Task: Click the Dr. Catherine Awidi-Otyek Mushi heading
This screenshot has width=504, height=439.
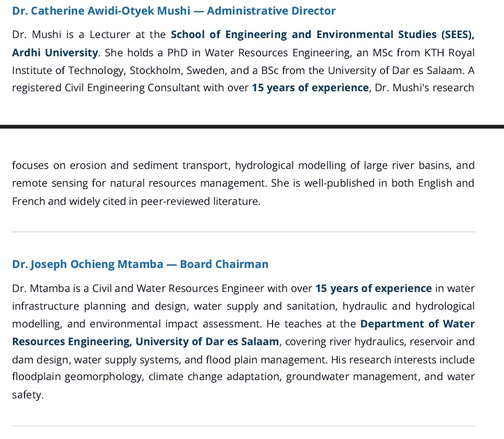Action: [x=174, y=11]
